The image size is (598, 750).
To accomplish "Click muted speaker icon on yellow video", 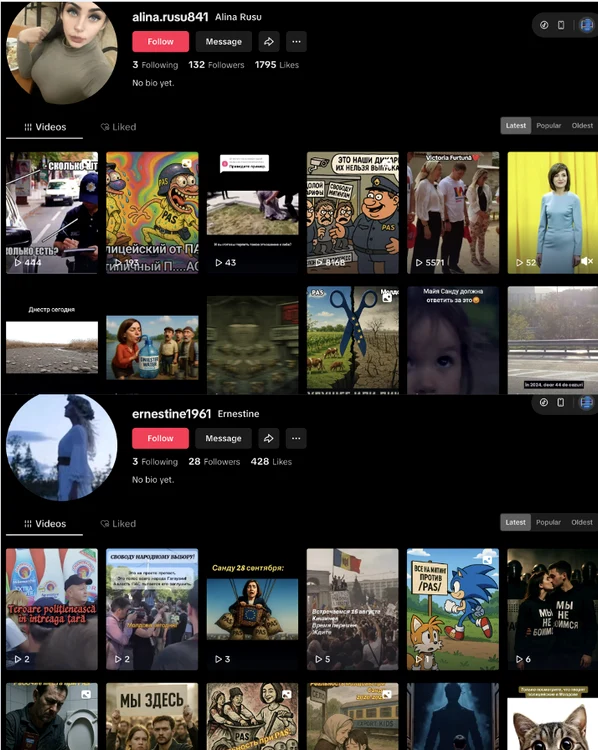I will point(587,261).
